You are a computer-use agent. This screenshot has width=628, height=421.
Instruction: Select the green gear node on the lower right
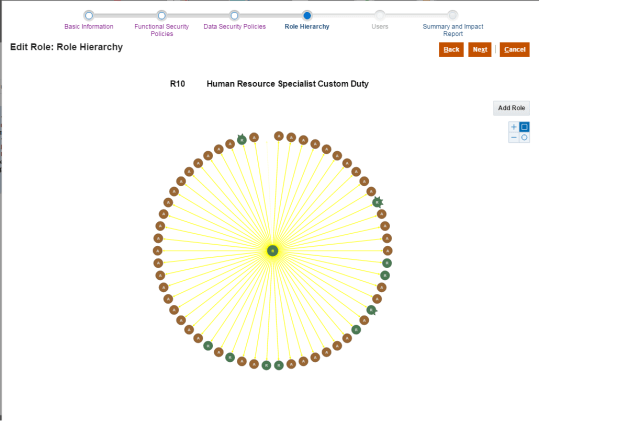click(x=371, y=310)
